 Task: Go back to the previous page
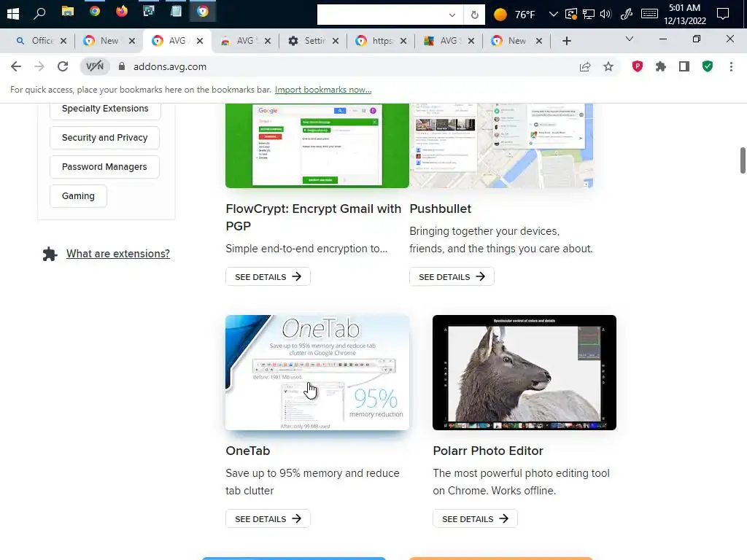[16, 66]
